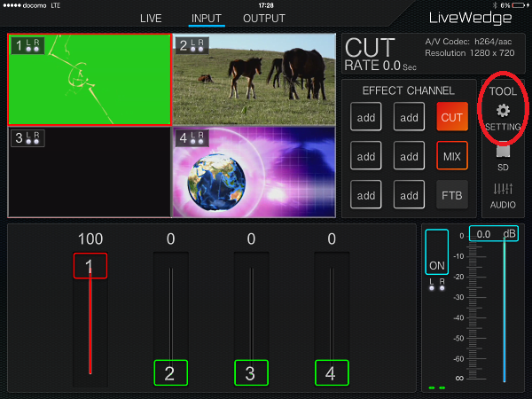Click the add button directly left of FTB
The image size is (532, 399).
tap(409, 195)
